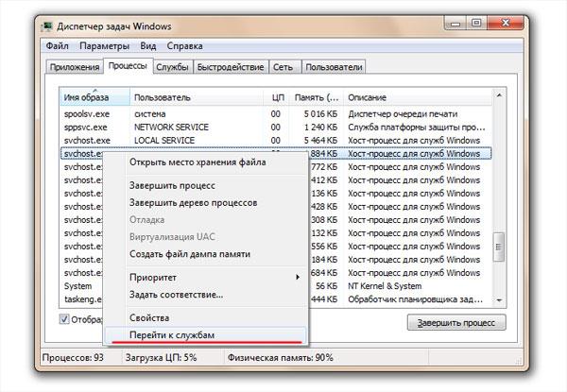This screenshot has width=567, height=392.
Task: Click the process list scrollbar thumb
Action: pos(499,247)
